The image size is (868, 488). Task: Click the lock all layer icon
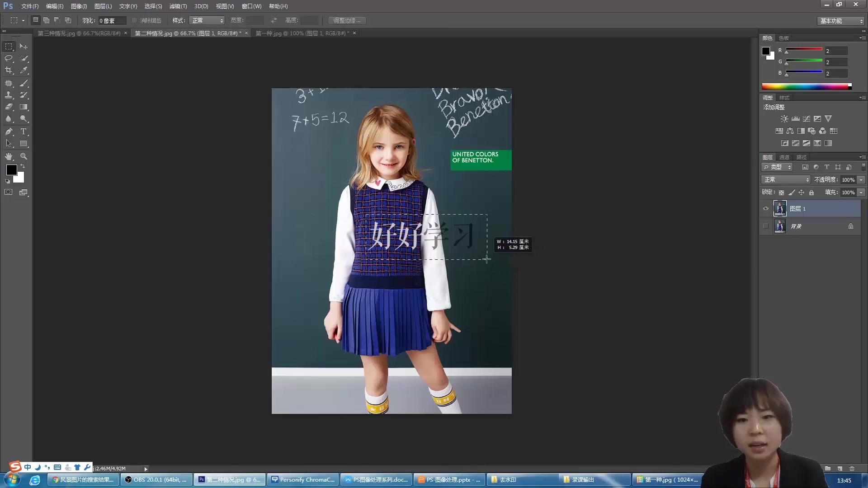pos(811,192)
